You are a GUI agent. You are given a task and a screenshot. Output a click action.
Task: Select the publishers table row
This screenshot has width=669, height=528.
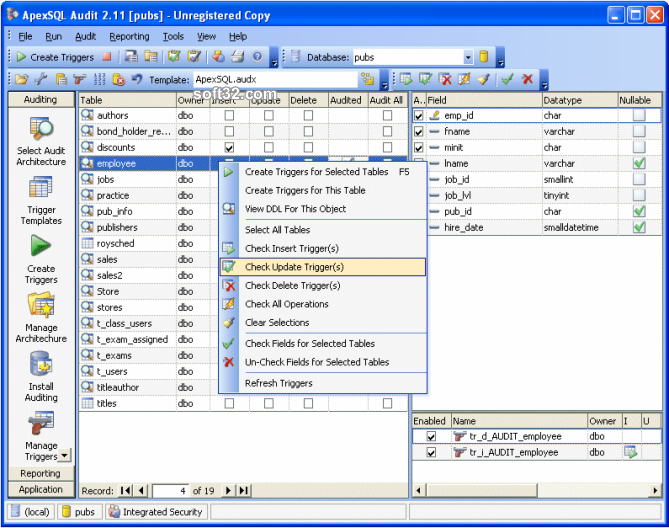click(244, 228)
